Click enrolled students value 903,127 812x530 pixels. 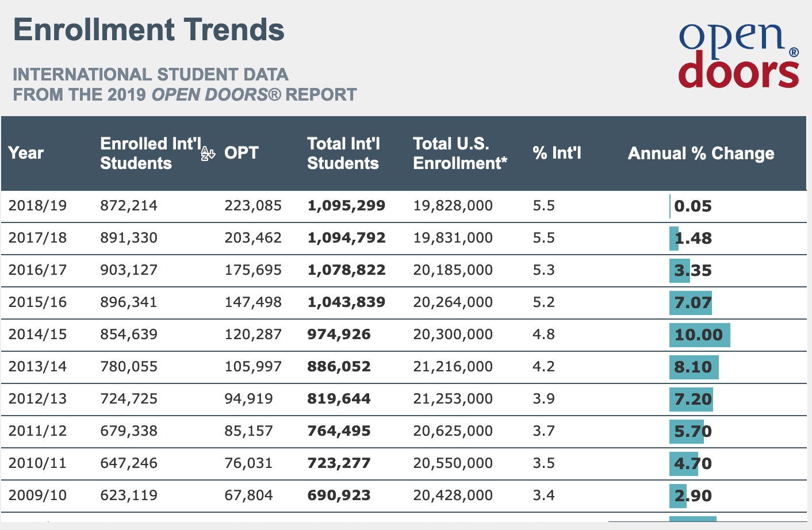pos(129,270)
